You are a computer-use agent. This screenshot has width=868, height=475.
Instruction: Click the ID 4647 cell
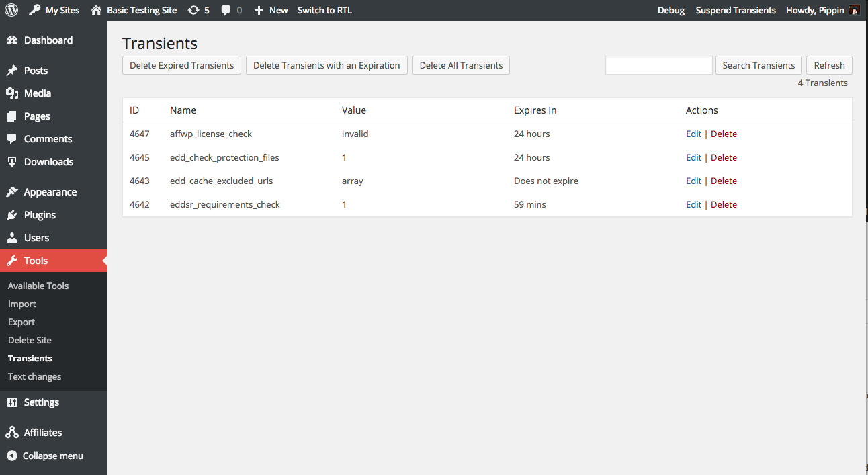click(x=140, y=134)
